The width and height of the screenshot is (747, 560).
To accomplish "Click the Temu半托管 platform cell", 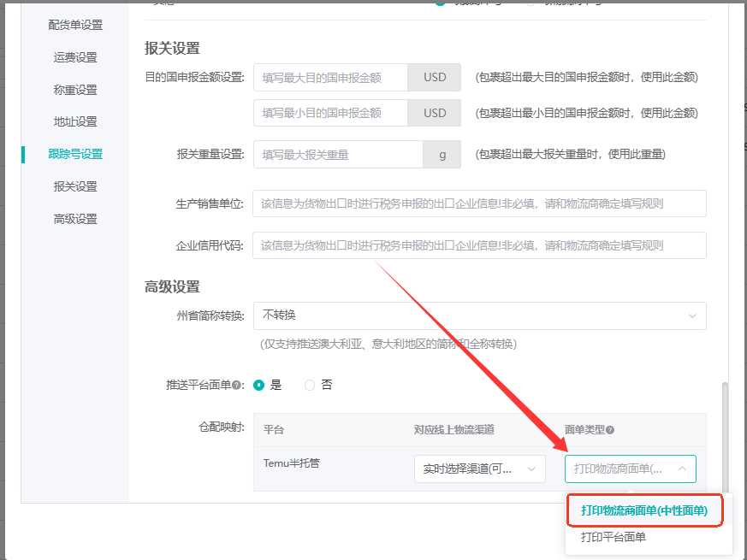I will (292, 463).
